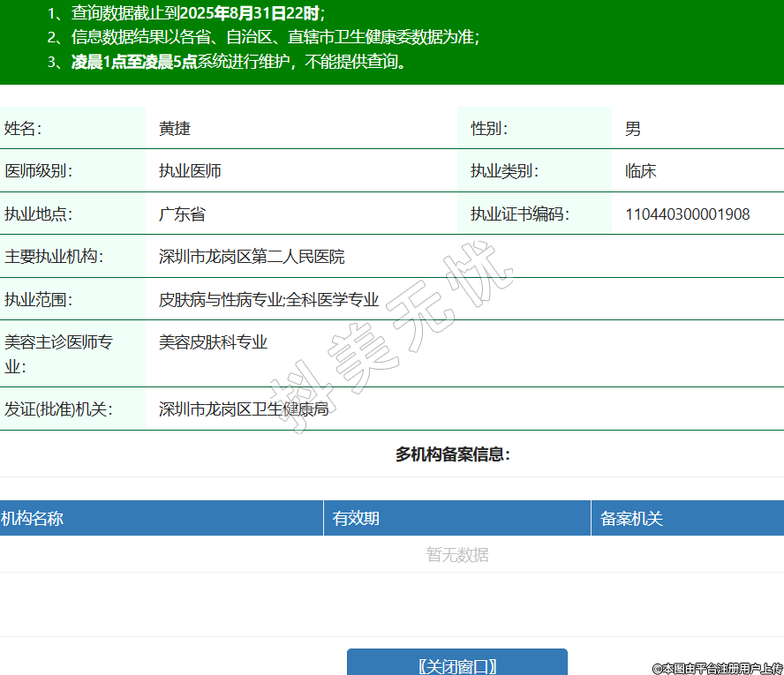Click the 暂无数据 empty table message

coord(457,555)
